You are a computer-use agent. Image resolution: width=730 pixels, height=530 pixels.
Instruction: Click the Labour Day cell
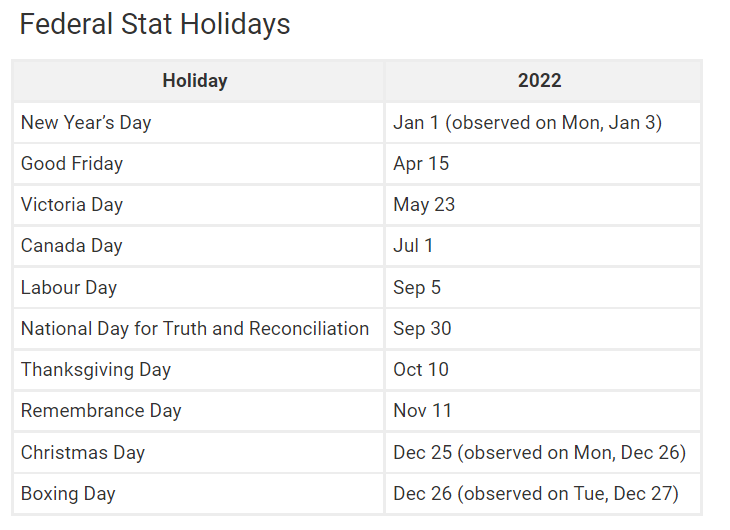click(69, 288)
